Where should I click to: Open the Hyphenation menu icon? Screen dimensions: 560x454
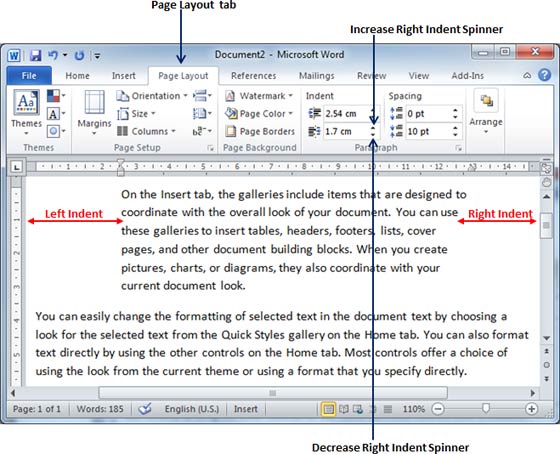tap(202, 131)
